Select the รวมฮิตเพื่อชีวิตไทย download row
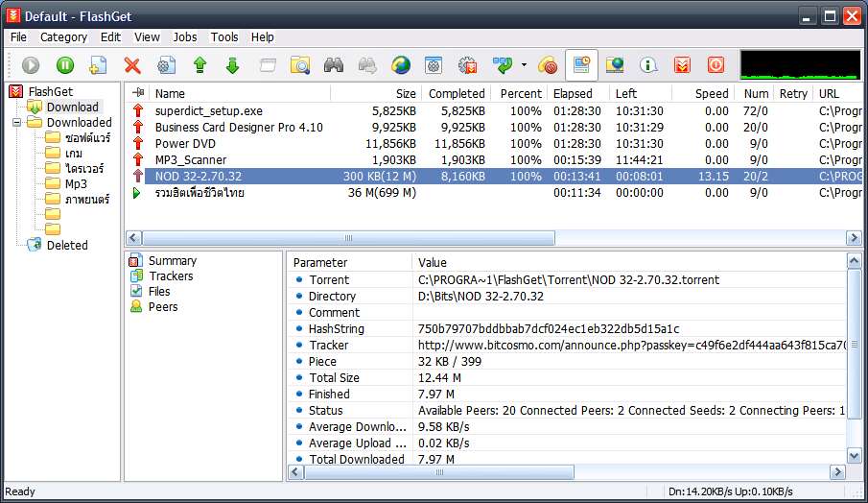868x503 pixels. [496, 193]
